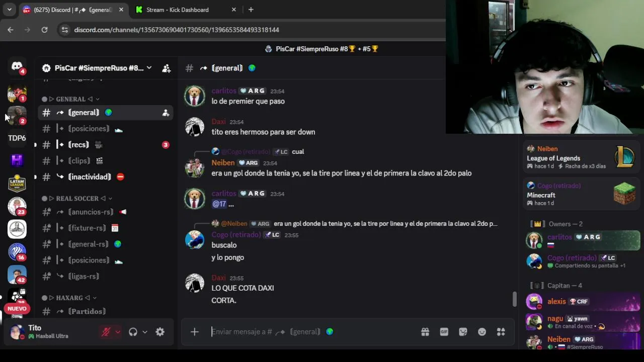
Task: Collapse the REAL SOCCER category
Action: [x=77, y=199]
